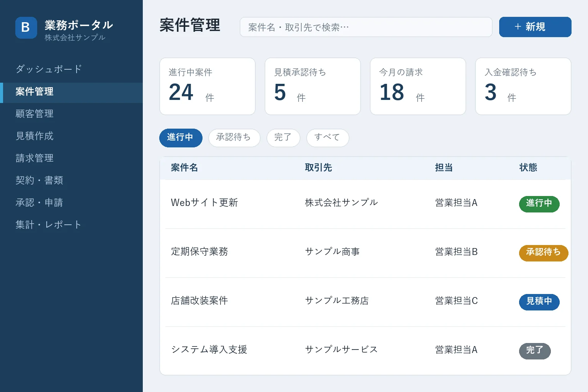Screen dimensions: 588x392
Task: Click the green 進行中 status badge
Action: tap(539, 204)
